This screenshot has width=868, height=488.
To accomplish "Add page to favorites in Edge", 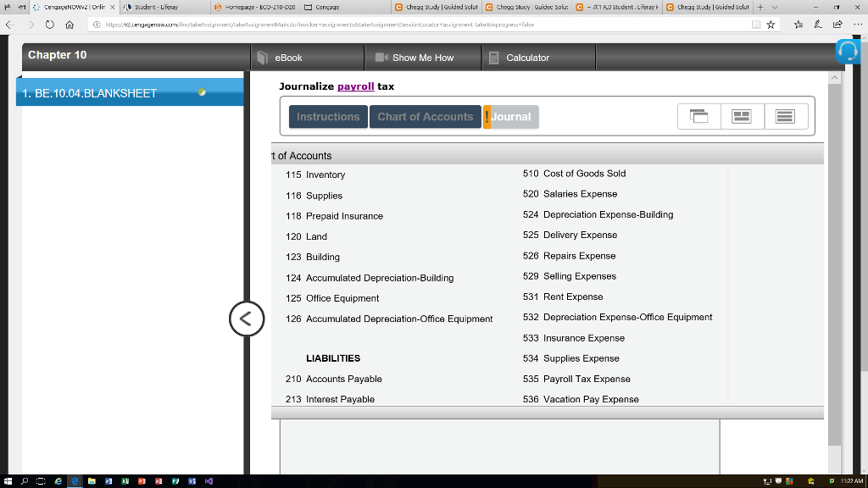I will tap(771, 25).
